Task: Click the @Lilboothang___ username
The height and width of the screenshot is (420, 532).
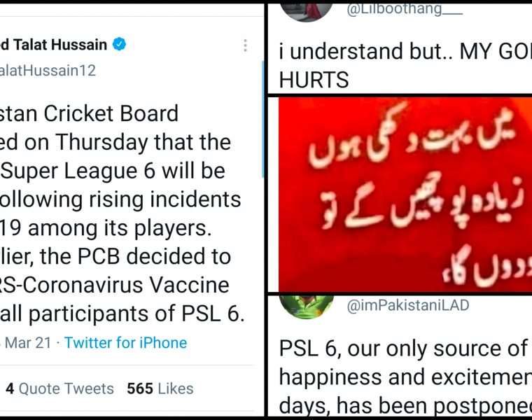Action: pyautogui.click(x=405, y=10)
